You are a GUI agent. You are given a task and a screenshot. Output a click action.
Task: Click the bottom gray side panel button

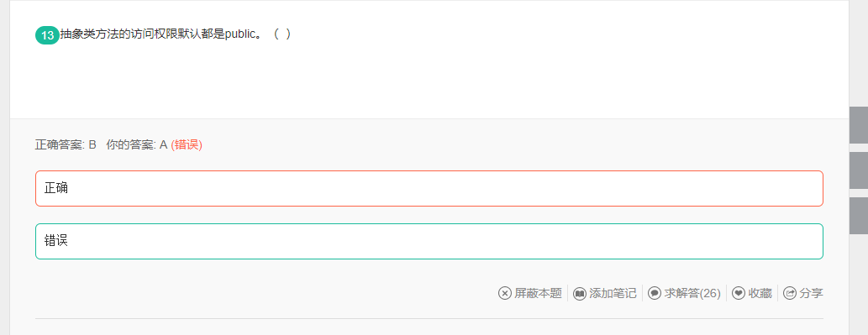click(859, 216)
